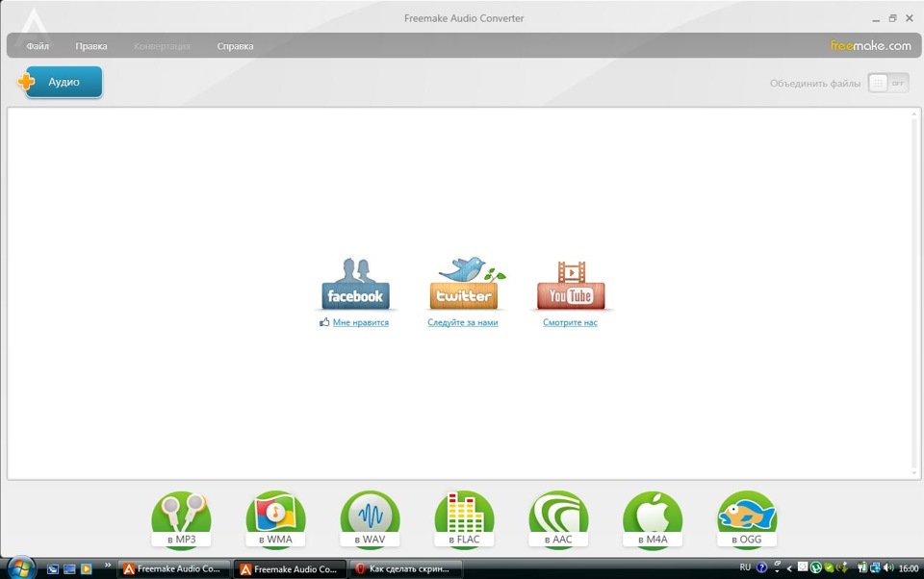Open the network connection tray icon
The image size is (924, 579).
pos(875,567)
